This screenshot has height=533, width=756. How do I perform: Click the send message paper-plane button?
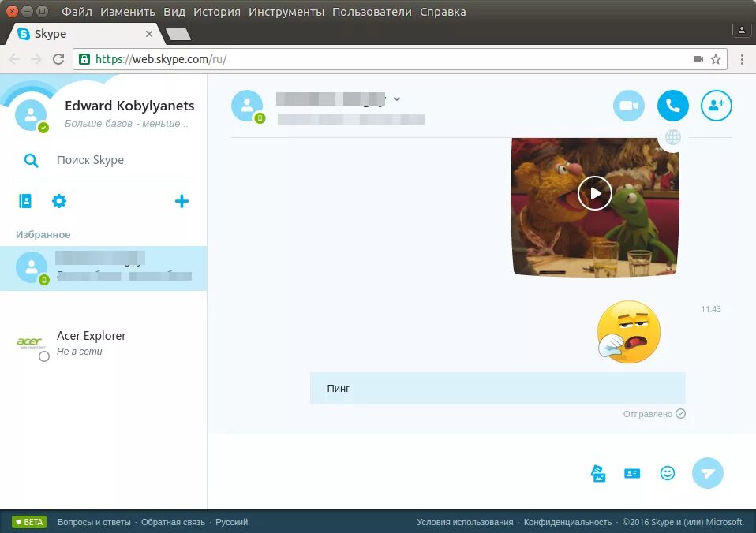coord(707,473)
